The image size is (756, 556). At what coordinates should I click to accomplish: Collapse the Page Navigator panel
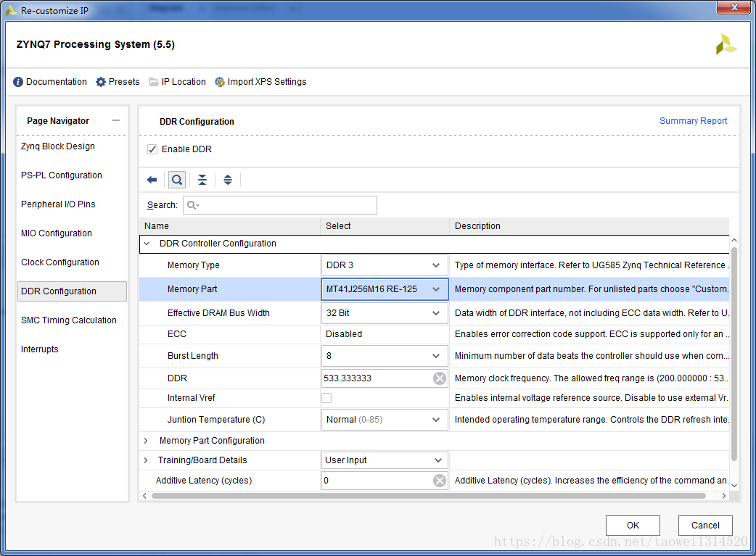click(115, 120)
